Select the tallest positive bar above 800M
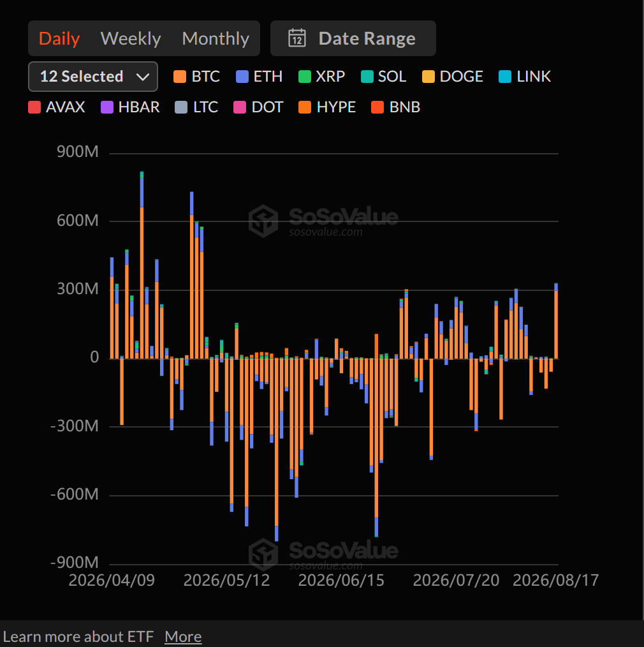 (x=142, y=265)
